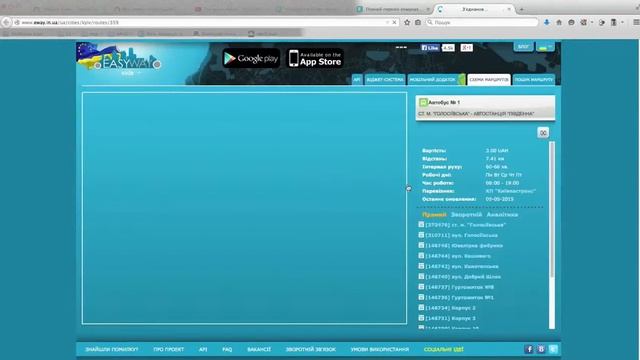Click the Facebook Like button

(430, 48)
